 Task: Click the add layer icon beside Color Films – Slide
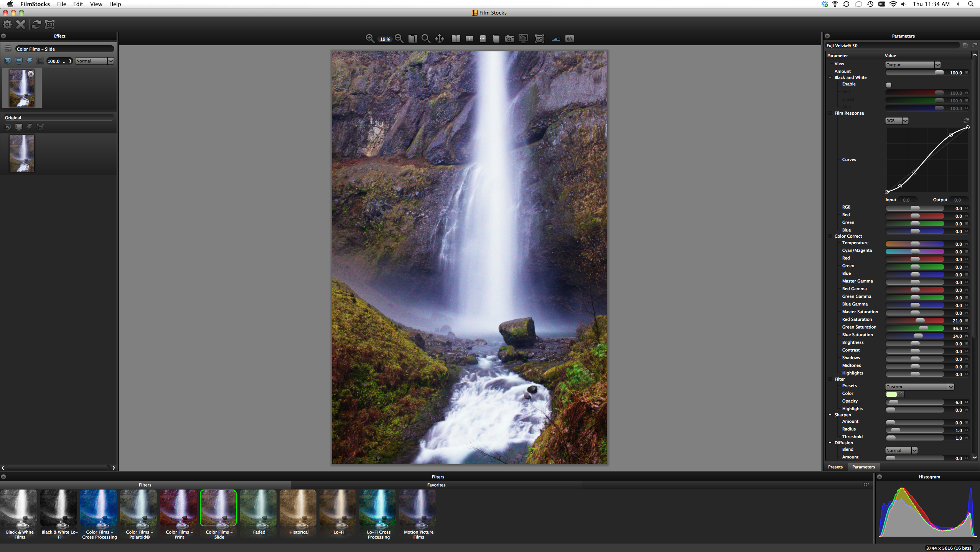point(8,49)
